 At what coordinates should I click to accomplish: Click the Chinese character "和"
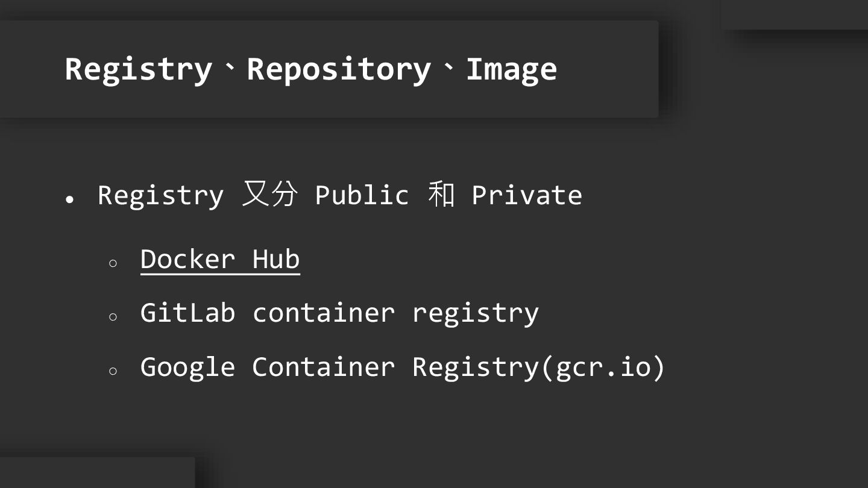point(441,195)
